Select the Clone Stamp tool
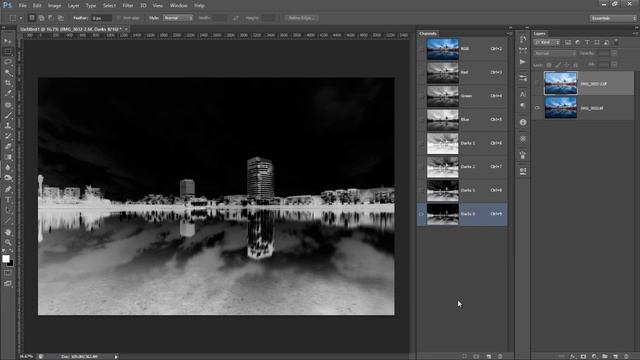640x360 pixels. click(x=8, y=126)
